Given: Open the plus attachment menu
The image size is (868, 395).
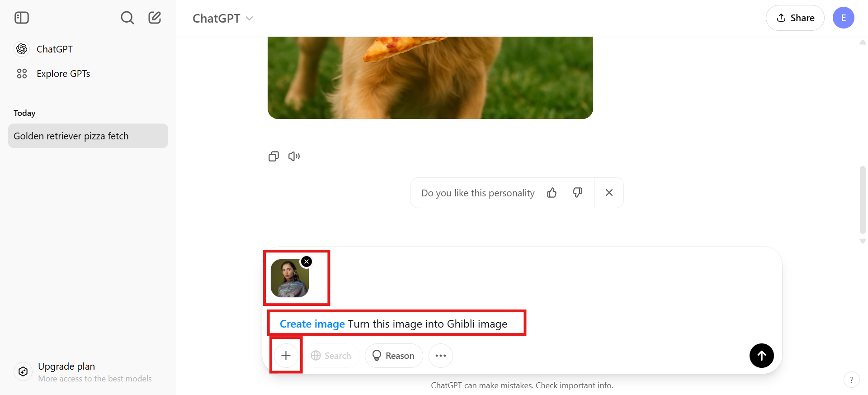Looking at the screenshot, I should (286, 356).
